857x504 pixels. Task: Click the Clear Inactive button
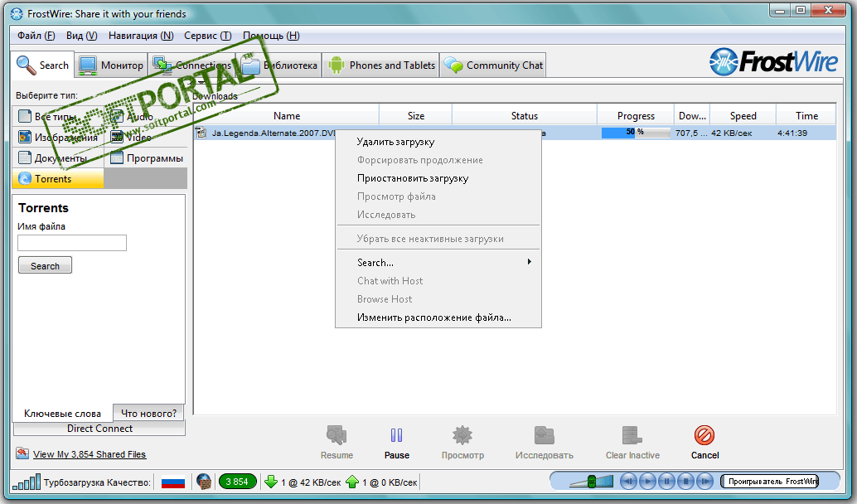click(632, 443)
